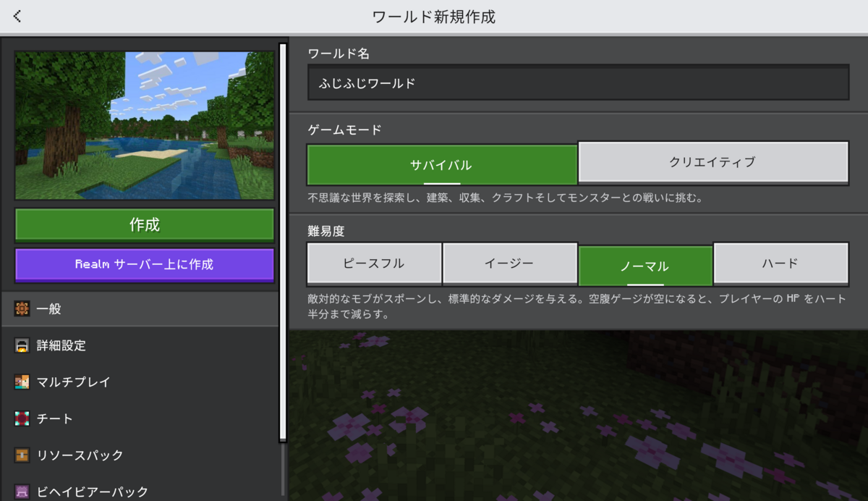
Task: Click the リソースパック chest icon
Action: coord(22,455)
